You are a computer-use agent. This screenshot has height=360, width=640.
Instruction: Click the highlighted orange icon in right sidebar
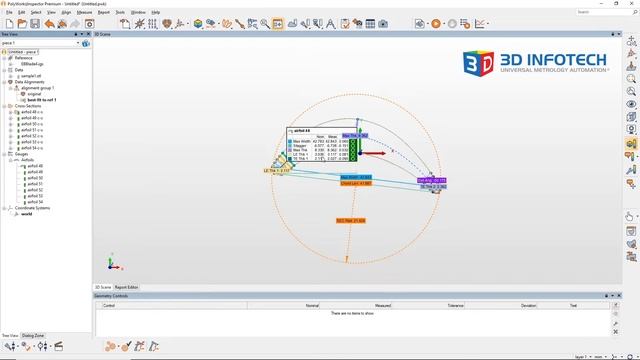click(x=631, y=143)
